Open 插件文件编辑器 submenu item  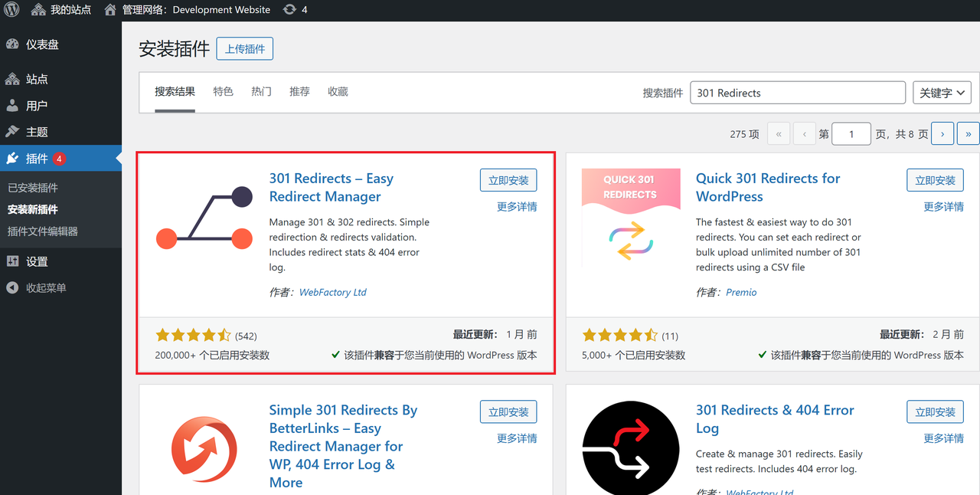(43, 231)
